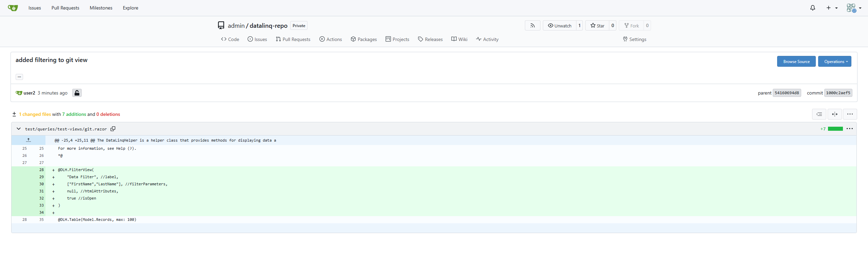Go to the Releases tab
Viewport: 868px width, 270px height.
pyautogui.click(x=430, y=39)
